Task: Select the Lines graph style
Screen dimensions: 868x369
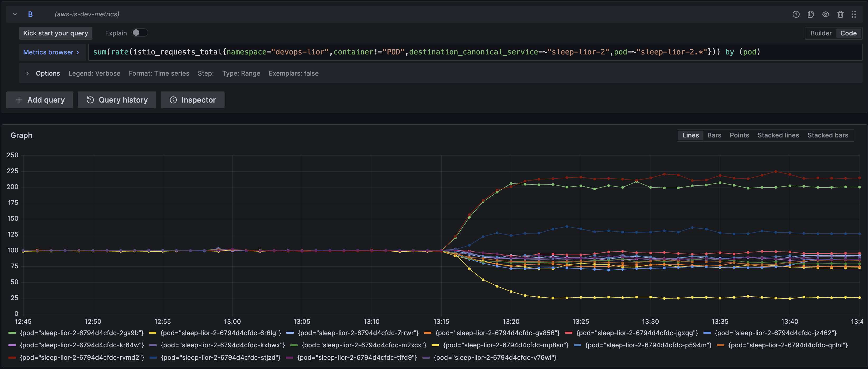Action: [x=690, y=135]
